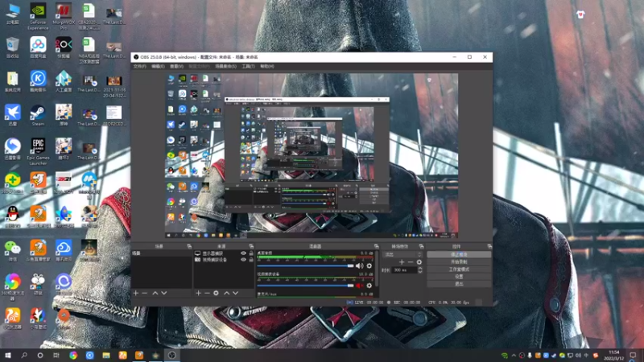
Task: Move the source down in Sources panel
Action: (235, 293)
